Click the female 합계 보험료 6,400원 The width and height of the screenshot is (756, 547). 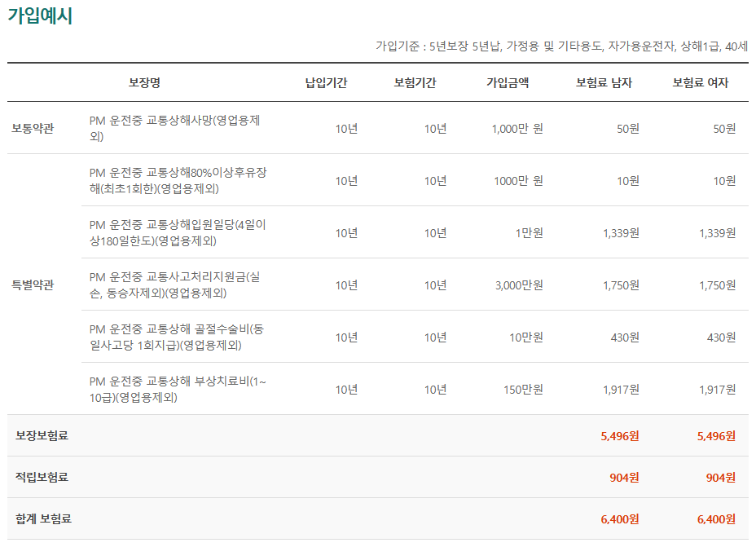[x=716, y=519]
